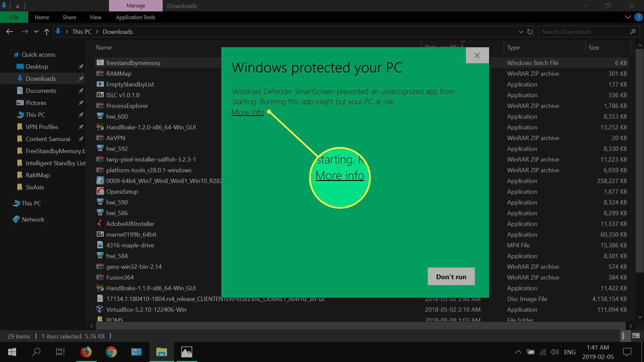This screenshot has width=644, height=362.
Task: Switch to the Home ribbon tab
Action: click(x=42, y=17)
